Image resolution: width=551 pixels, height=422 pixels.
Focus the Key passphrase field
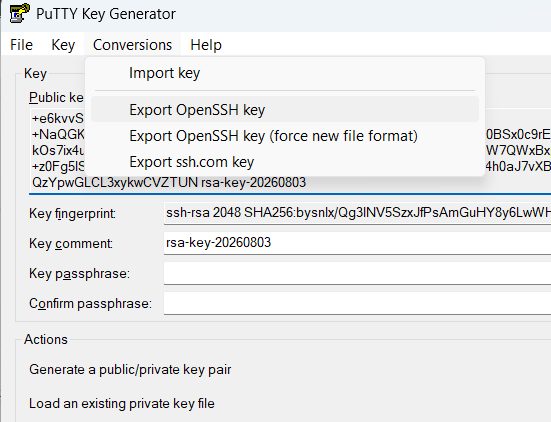click(x=357, y=273)
